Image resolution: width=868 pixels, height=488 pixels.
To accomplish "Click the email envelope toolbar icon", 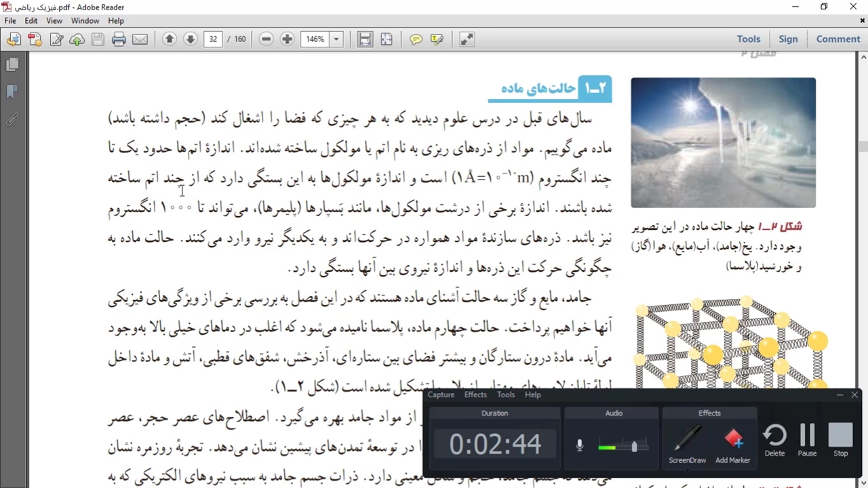I will (140, 39).
